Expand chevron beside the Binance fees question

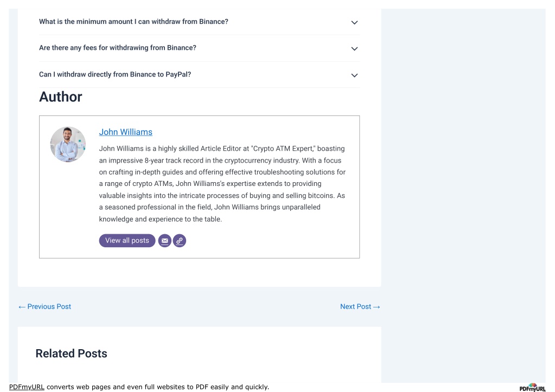click(354, 48)
